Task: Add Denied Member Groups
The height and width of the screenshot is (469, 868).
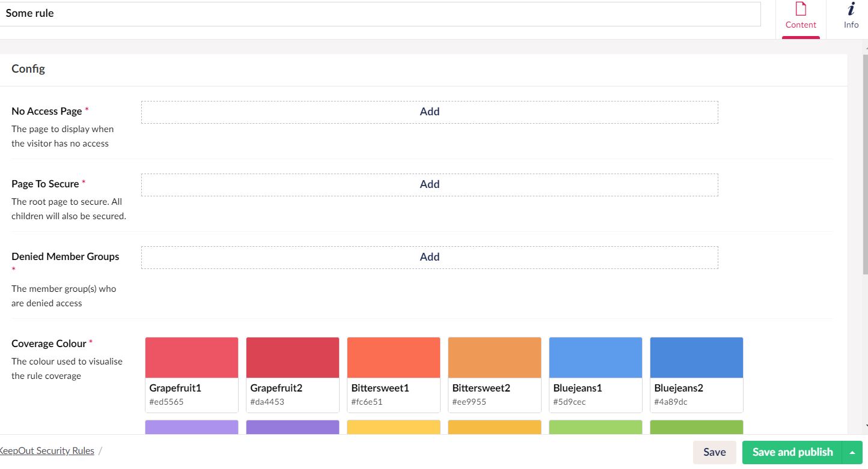Action: point(429,257)
